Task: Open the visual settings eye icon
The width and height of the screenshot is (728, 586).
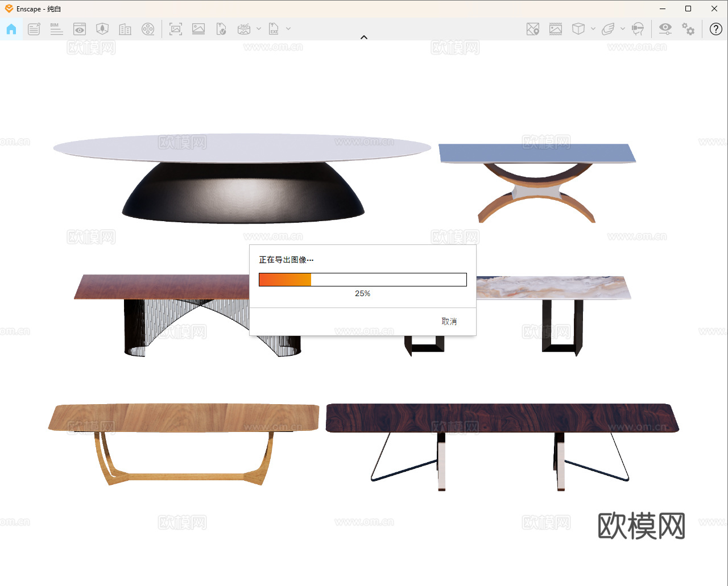Action: click(x=665, y=29)
